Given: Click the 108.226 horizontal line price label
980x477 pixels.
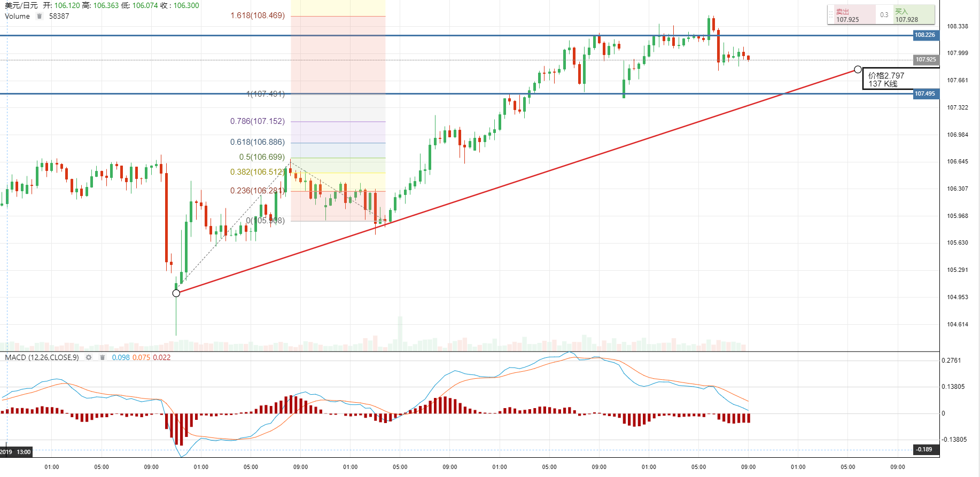Looking at the screenshot, I should 925,35.
